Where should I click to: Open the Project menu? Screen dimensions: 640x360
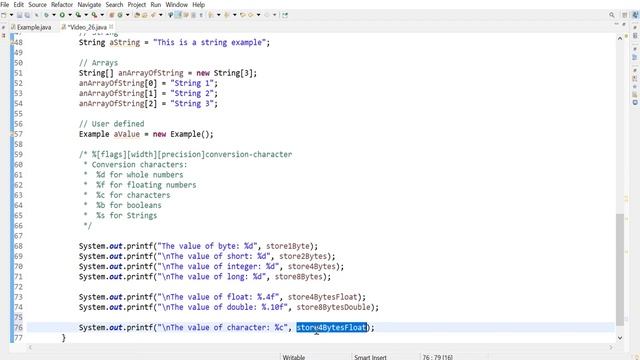point(137,4)
